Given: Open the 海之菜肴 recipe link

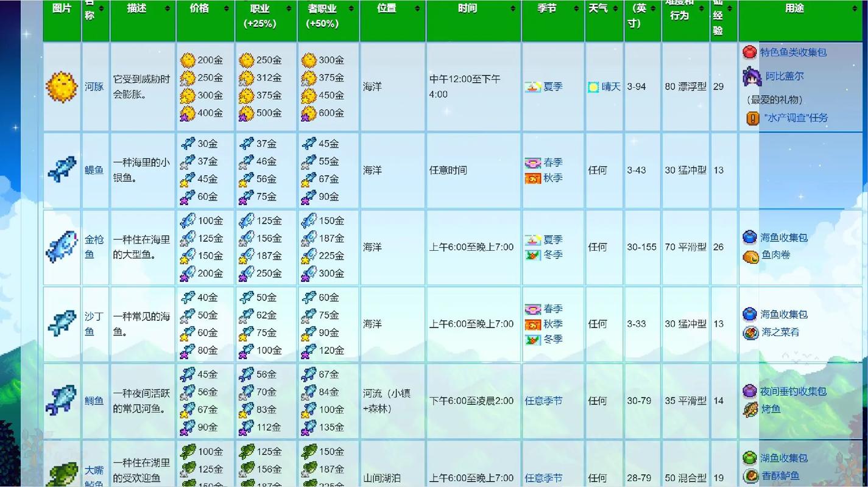Looking at the screenshot, I should 780,332.
